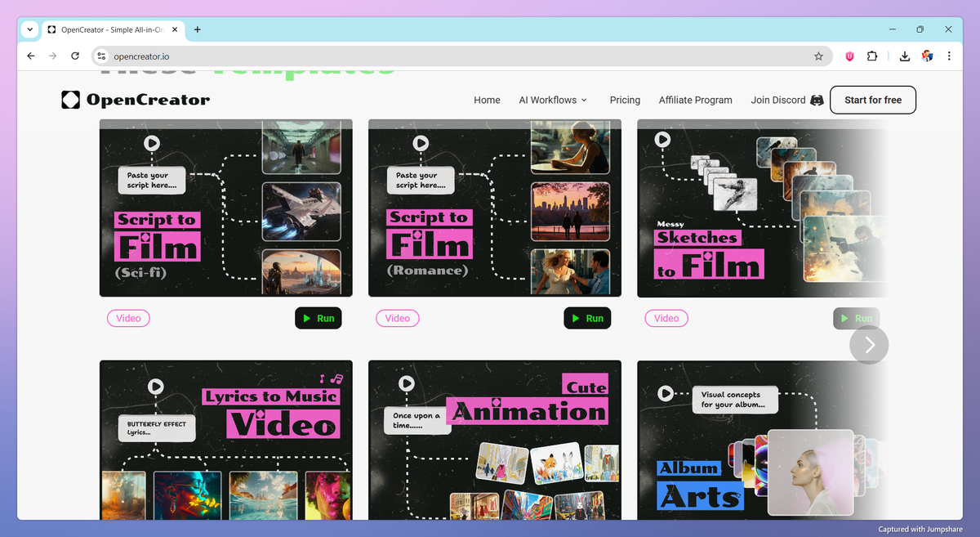Expand the AI Workflows dropdown

point(553,100)
